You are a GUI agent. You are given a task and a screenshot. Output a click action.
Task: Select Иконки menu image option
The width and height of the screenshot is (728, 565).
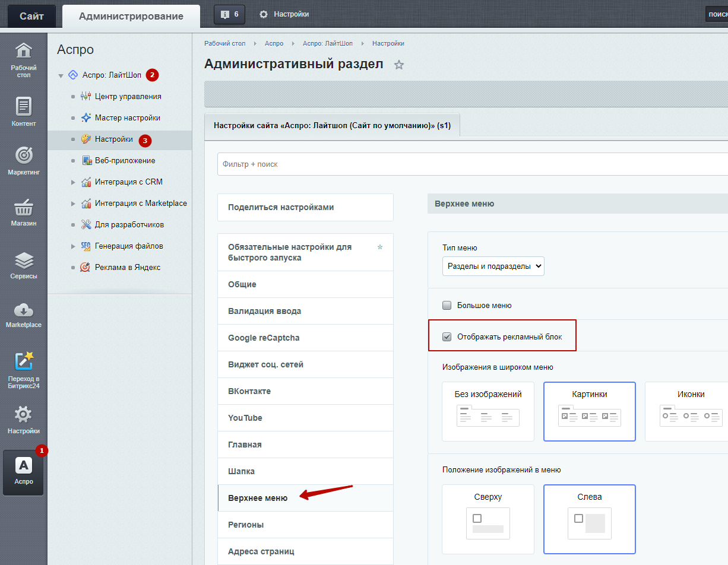click(687, 411)
